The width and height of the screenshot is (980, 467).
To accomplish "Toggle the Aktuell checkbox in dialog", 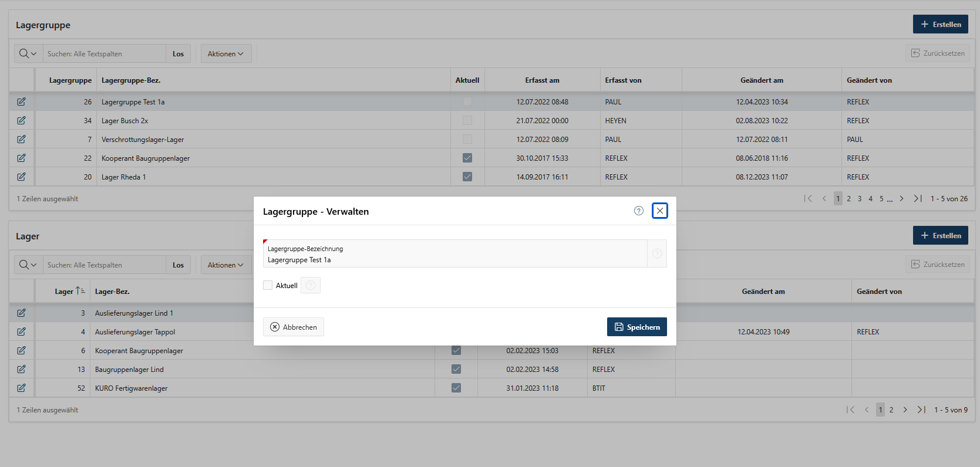I will 268,286.
